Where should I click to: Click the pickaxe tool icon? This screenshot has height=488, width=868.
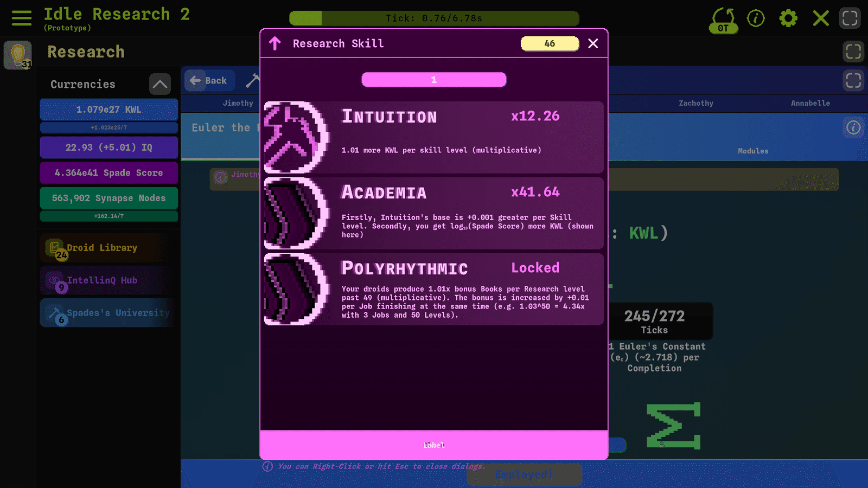(253, 80)
